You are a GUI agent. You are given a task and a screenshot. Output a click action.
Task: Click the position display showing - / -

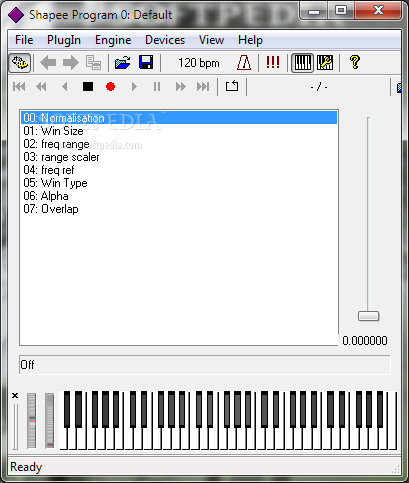pos(319,87)
